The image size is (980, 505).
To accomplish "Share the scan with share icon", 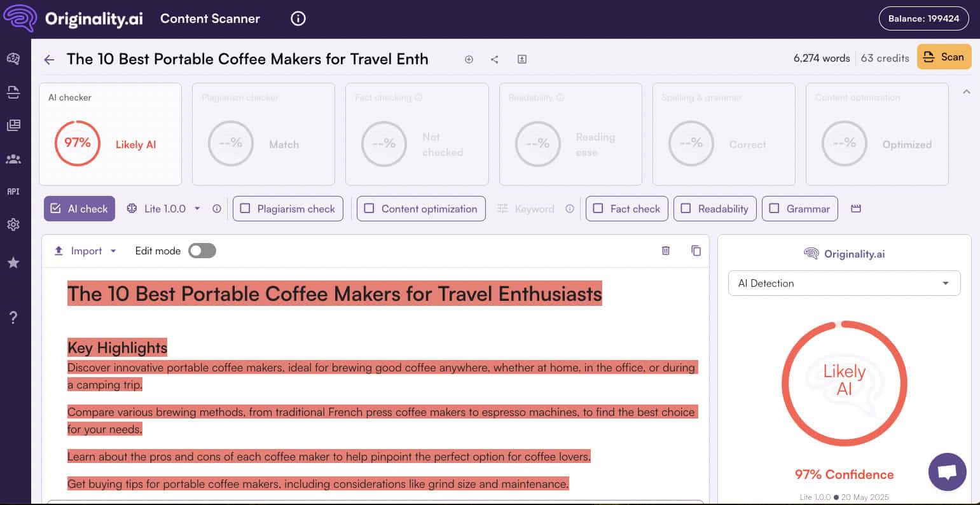I will tap(494, 59).
